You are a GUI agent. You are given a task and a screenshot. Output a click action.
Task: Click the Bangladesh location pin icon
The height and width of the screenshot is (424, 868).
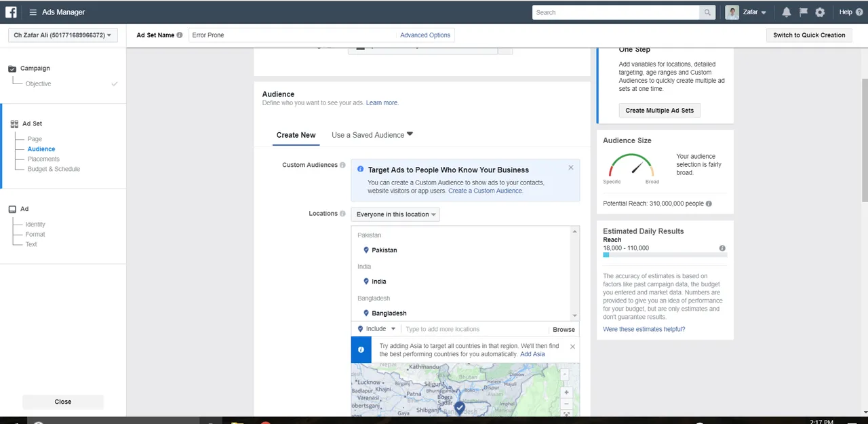pos(366,313)
